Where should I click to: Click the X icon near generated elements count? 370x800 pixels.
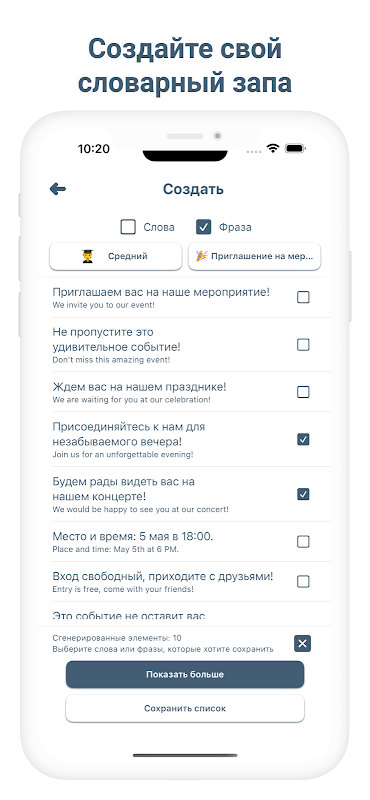[302, 643]
